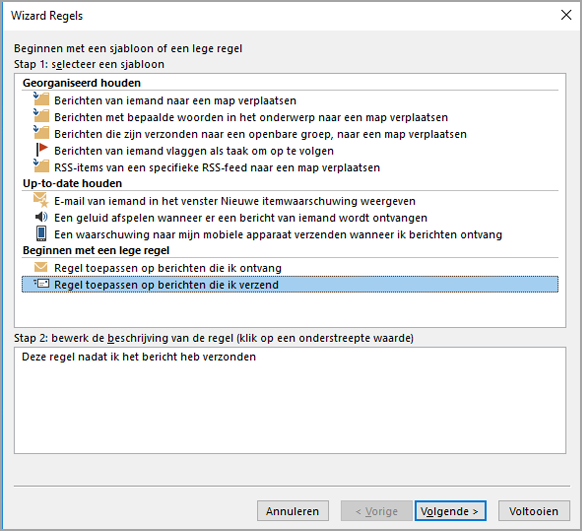The image size is (582, 531).
Task: Click speaker icon for 'Een geluid afspelen'
Action: coord(41,217)
